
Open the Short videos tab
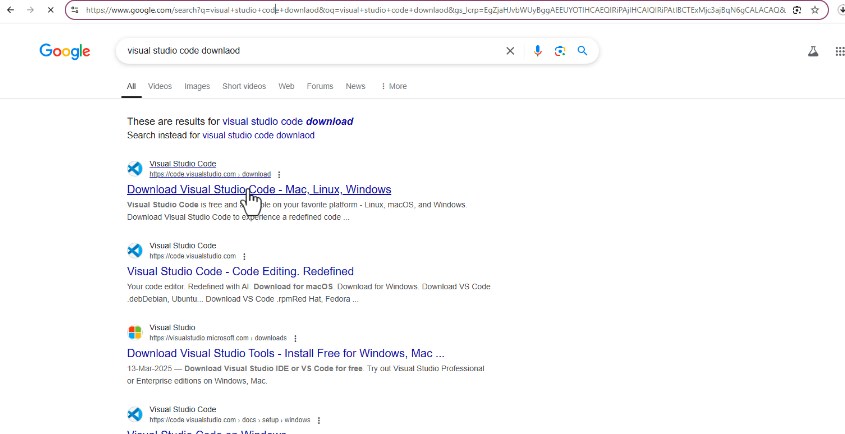(x=244, y=86)
